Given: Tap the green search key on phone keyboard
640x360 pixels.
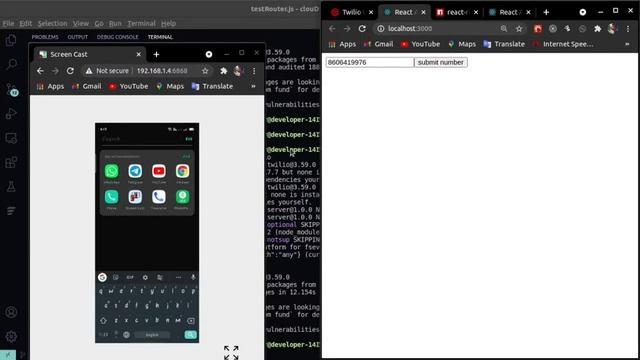Looking at the screenshot, I should click(190, 335).
